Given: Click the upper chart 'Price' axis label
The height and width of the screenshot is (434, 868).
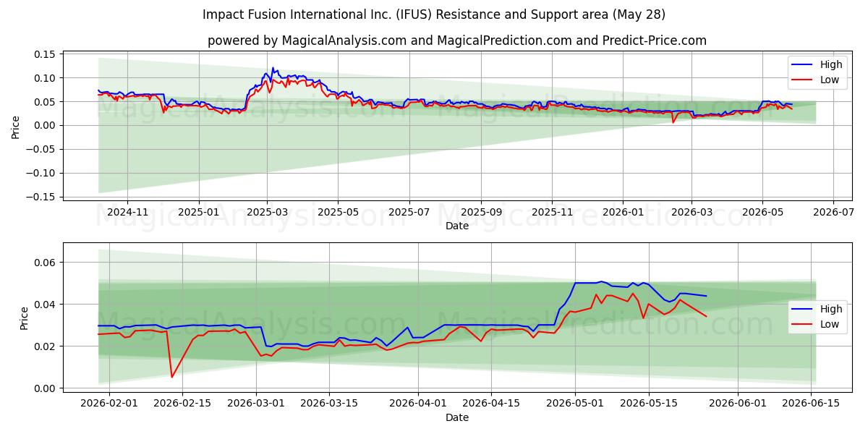Looking at the screenshot, I should coord(16,127).
